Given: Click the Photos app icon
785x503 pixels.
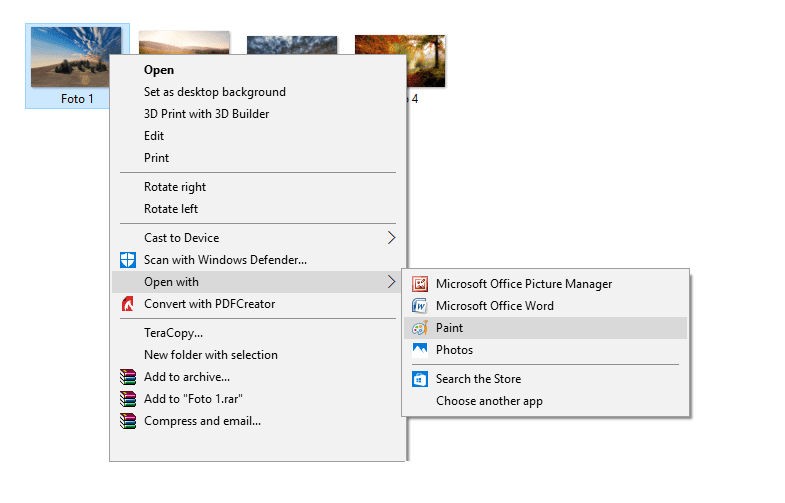Looking at the screenshot, I should [x=420, y=349].
